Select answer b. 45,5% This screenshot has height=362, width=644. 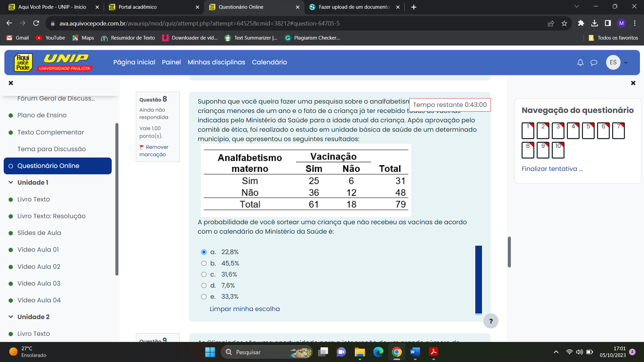(204, 263)
